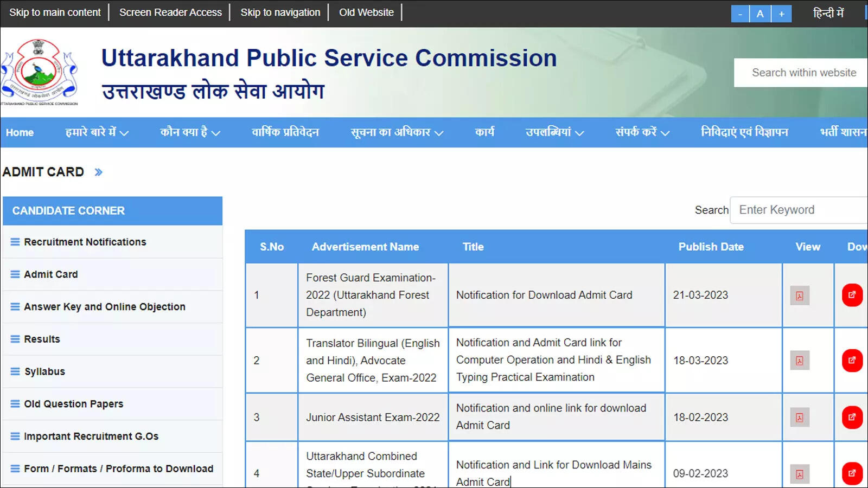Click the publish date 18-03-2023
This screenshot has width=868, height=488.
coord(700,361)
